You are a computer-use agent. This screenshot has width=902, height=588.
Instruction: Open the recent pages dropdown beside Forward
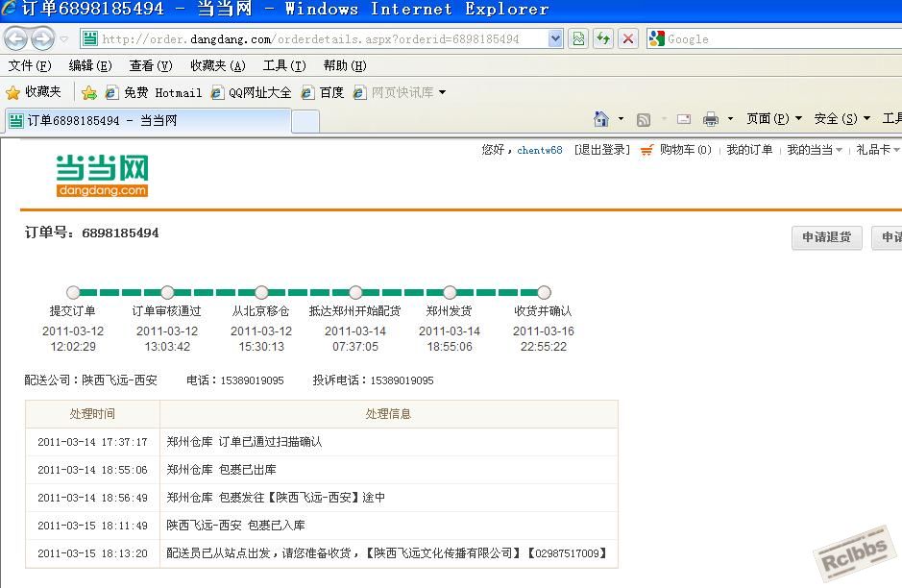point(63,39)
